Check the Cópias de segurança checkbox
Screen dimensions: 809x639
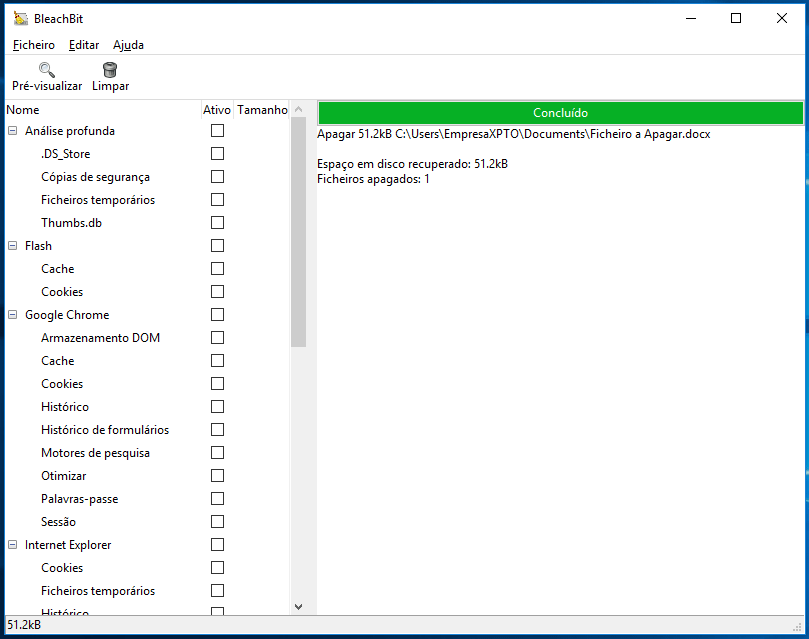(x=217, y=177)
